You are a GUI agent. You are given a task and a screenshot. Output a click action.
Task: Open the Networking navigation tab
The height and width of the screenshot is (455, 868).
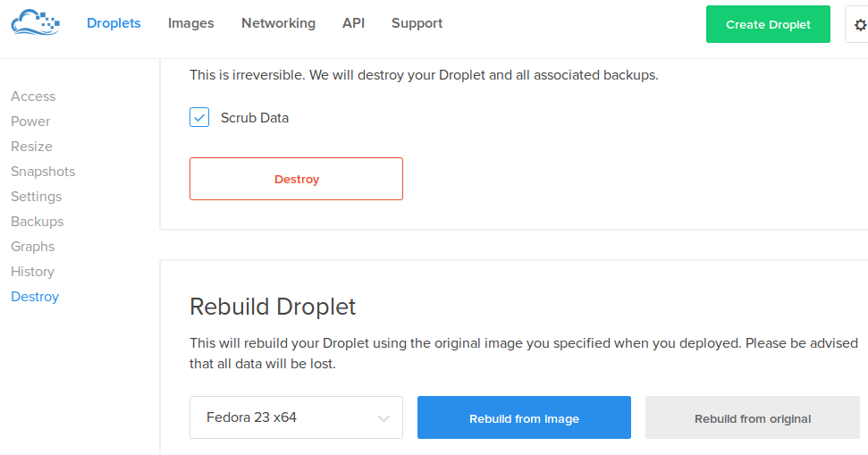click(278, 23)
